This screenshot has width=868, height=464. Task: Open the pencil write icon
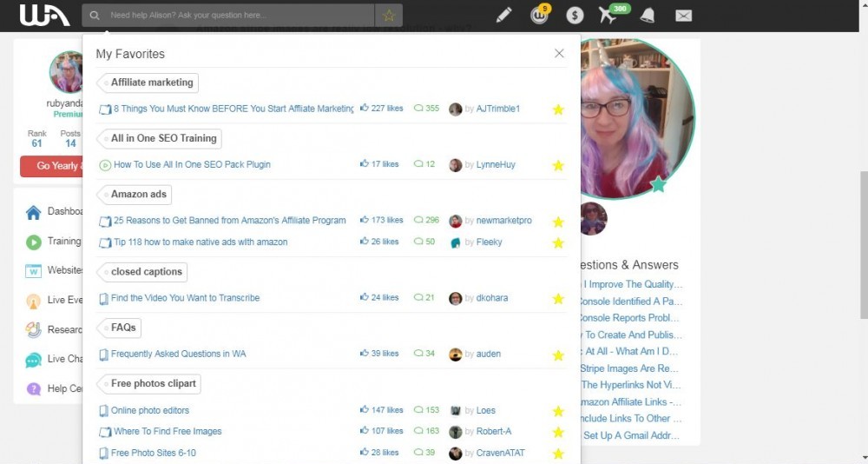coord(503,15)
